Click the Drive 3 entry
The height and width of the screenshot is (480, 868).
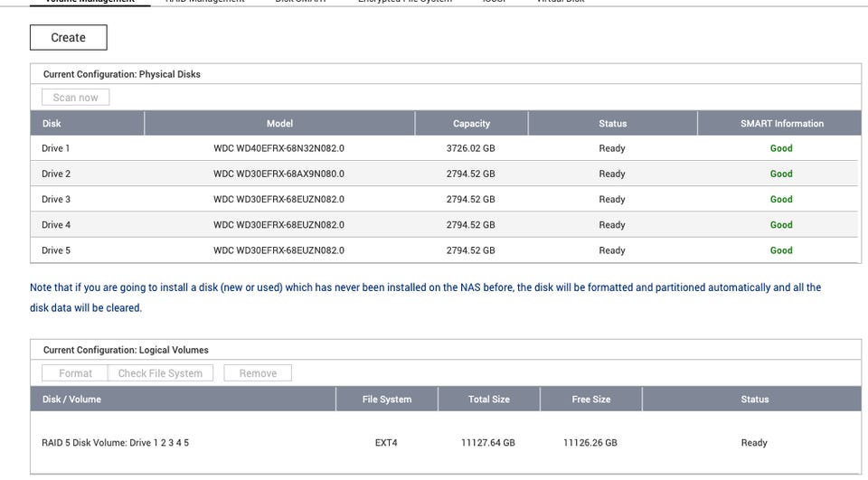(x=56, y=199)
